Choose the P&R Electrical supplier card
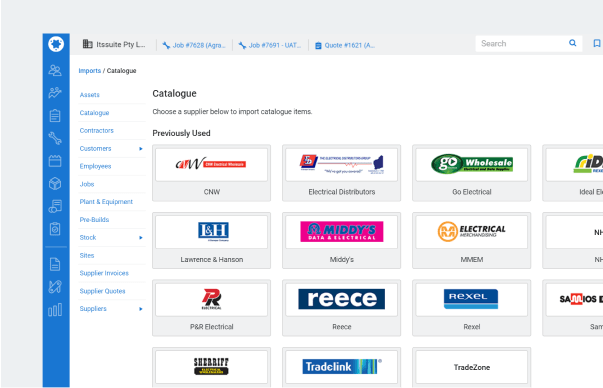 [x=212, y=308]
